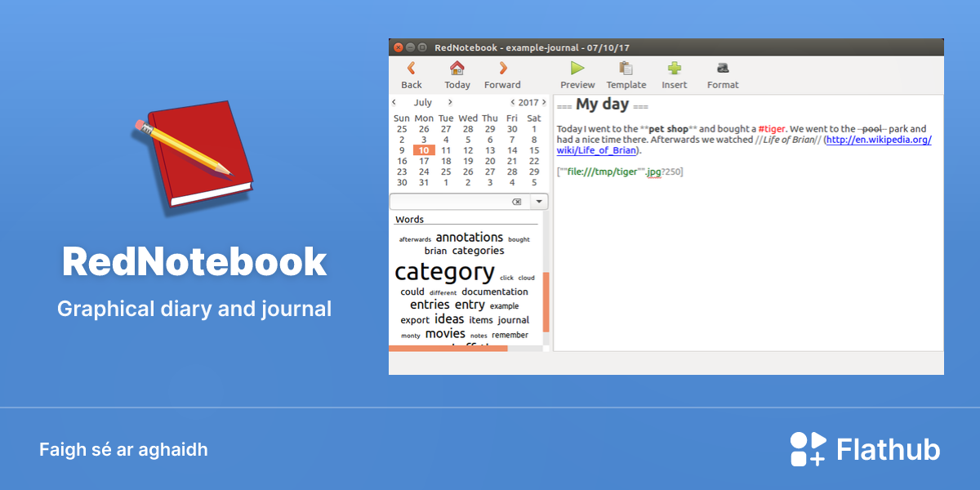This screenshot has height=490, width=980.
Task: Go to previous month arrow beside July
Action: (394, 103)
